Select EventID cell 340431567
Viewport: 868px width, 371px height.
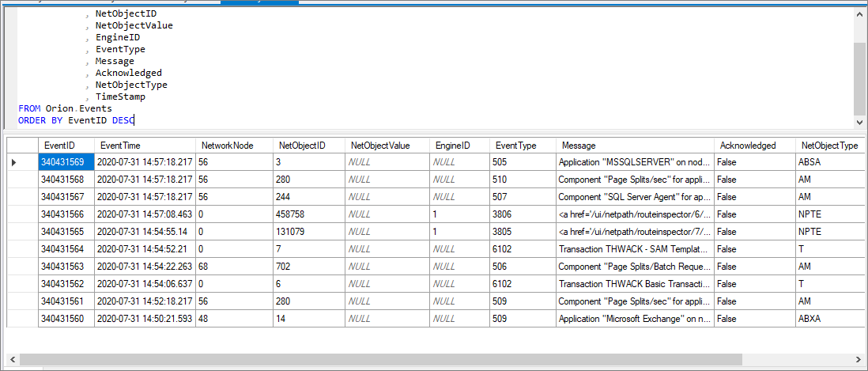[66, 196]
